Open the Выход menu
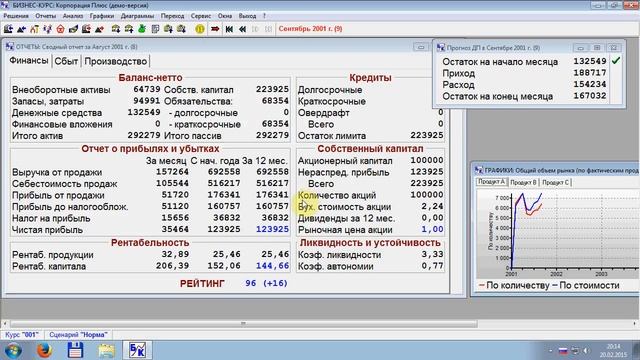This screenshot has height=360, width=640. [247, 16]
